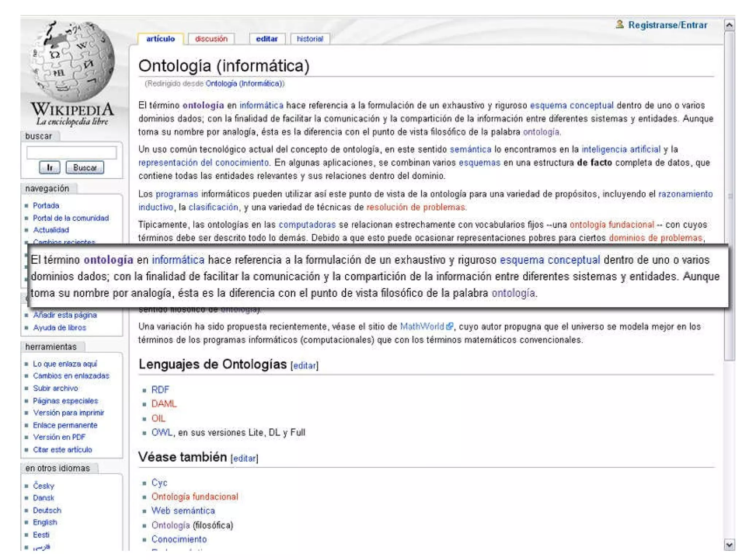Open the Versión en PDF link
747x560 pixels.
59,437
